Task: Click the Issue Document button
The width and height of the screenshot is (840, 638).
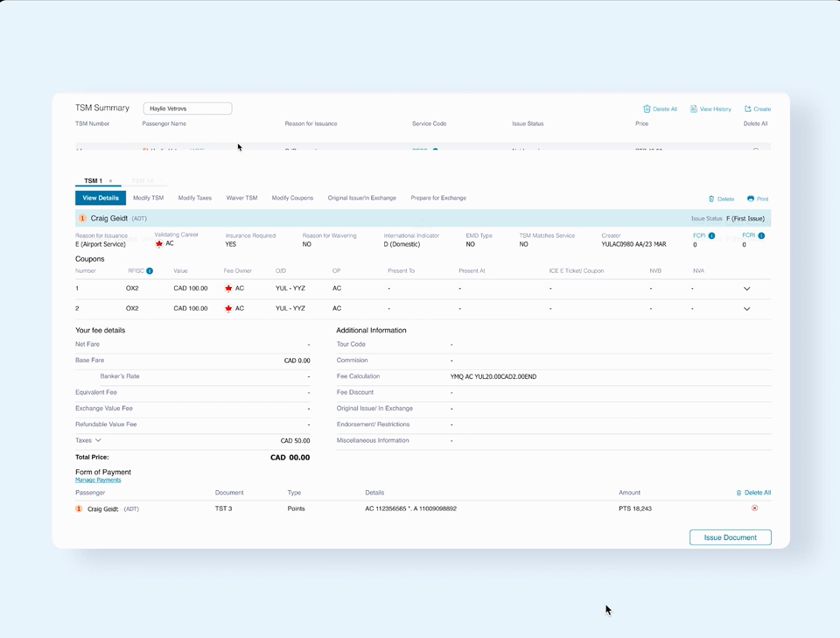Action: click(x=730, y=537)
